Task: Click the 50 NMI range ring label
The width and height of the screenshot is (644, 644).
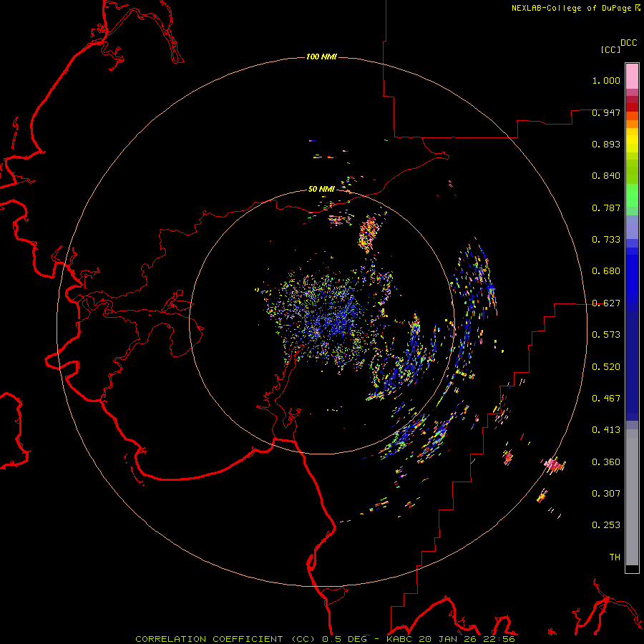Action: pyautogui.click(x=321, y=189)
